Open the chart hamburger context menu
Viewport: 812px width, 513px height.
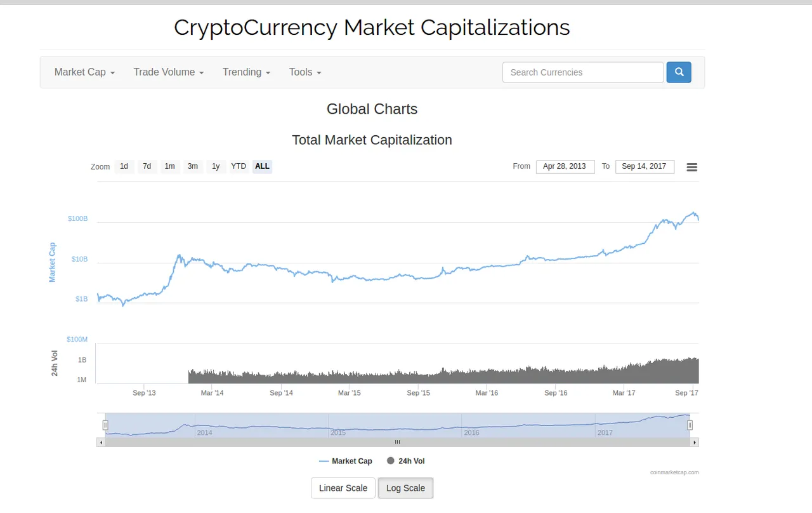692,167
